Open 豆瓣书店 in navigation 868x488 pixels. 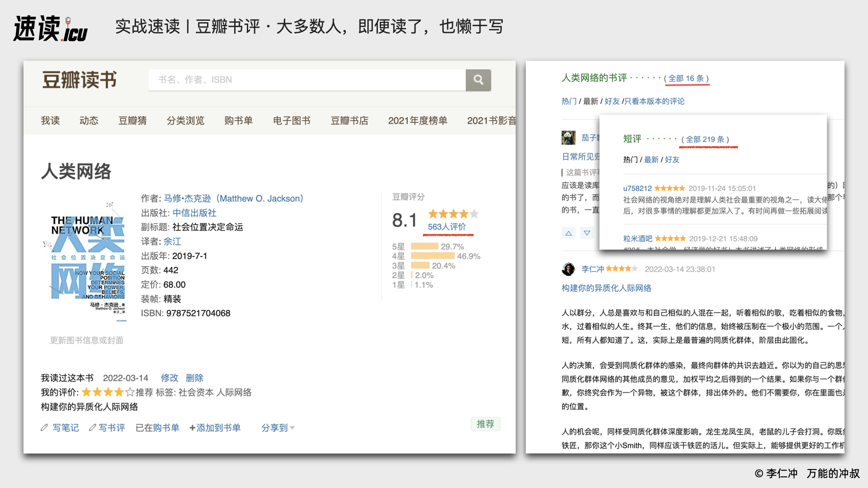point(349,121)
